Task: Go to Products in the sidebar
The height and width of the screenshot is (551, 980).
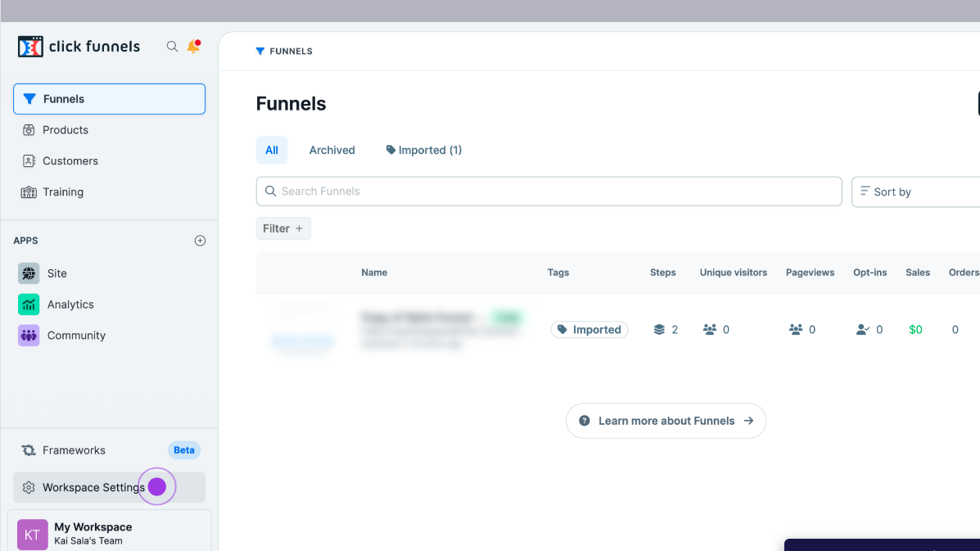Action: coord(65,130)
